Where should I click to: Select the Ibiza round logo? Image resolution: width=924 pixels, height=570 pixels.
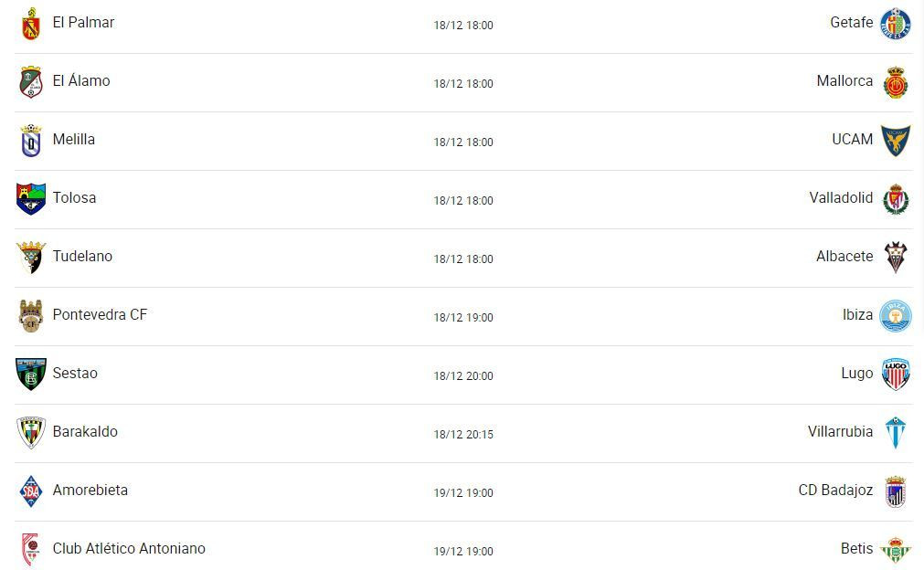point(895,316)
